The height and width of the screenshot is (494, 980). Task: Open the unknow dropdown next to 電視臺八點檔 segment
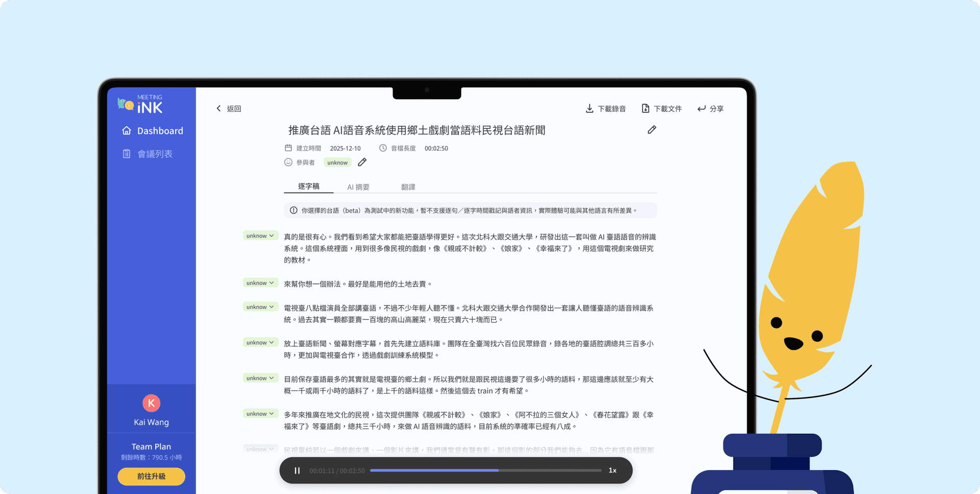click(x=260, y=307)
